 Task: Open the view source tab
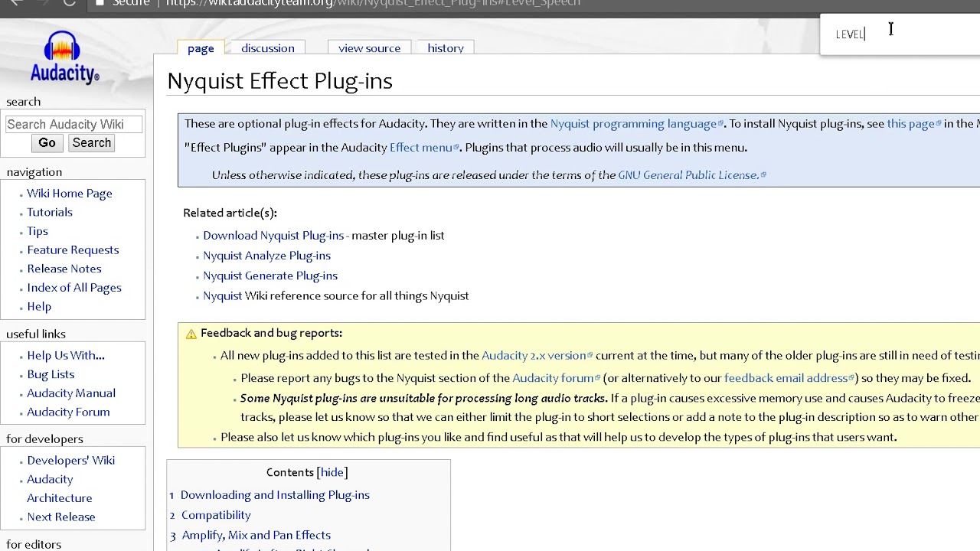pyautogui.click(x=369, y=48)
